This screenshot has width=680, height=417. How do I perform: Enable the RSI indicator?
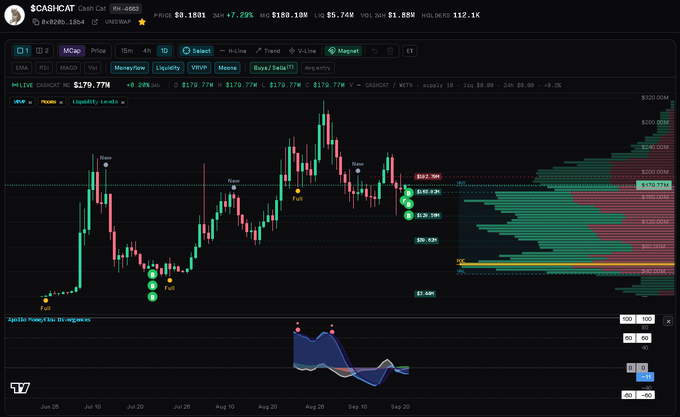44,68
